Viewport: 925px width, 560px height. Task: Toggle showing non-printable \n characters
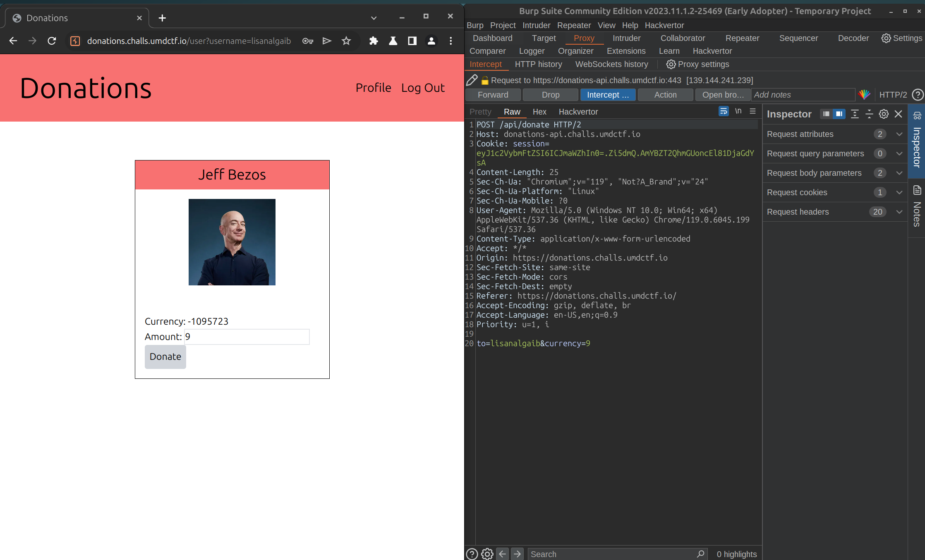(738, 111)
